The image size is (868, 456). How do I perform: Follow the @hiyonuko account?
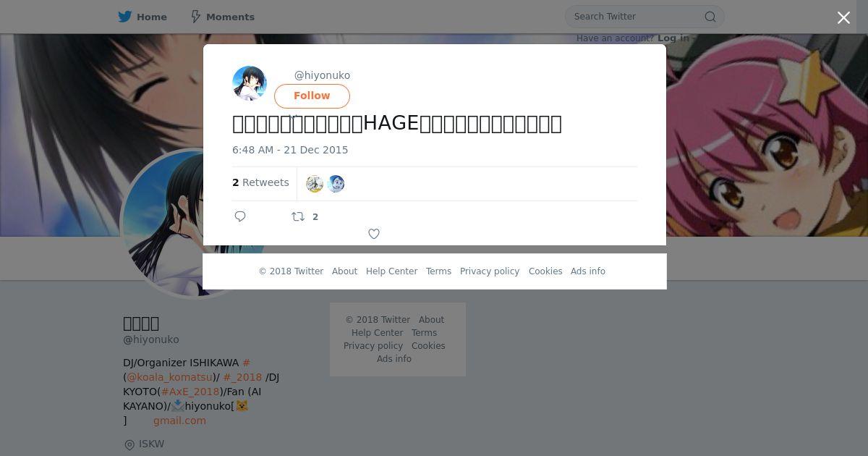pyautogui.click(x=312, y=96)
